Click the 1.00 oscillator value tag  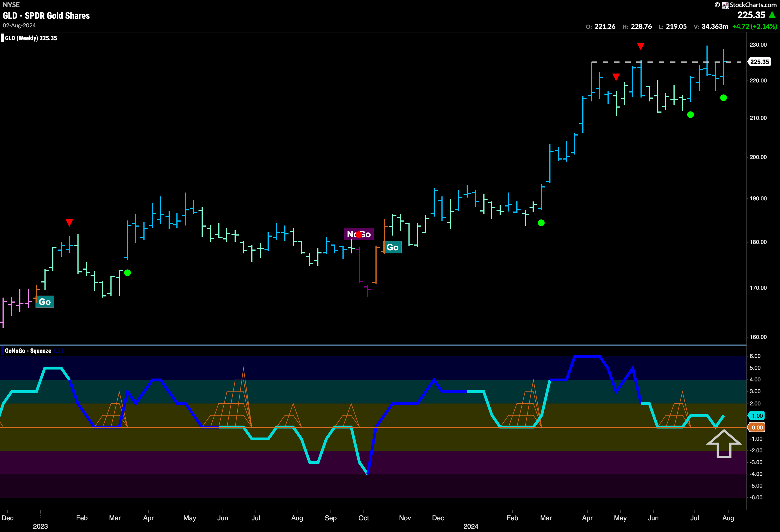point(757,415)
